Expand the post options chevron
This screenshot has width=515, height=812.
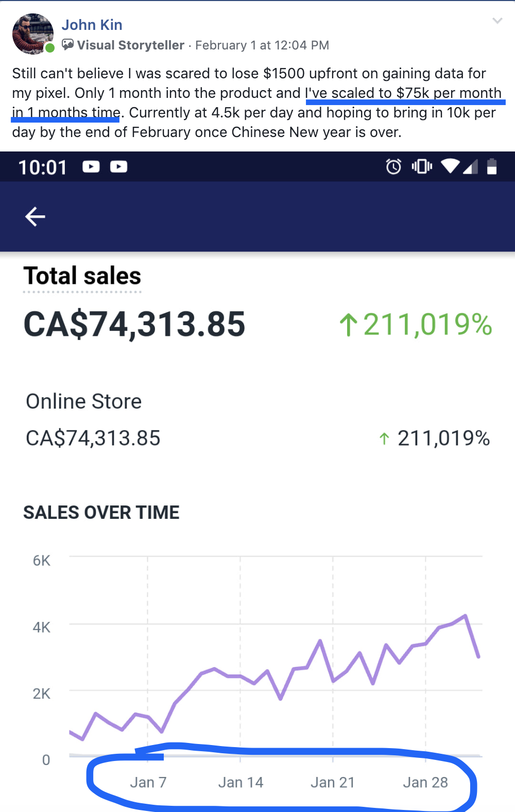click(497, 21)
